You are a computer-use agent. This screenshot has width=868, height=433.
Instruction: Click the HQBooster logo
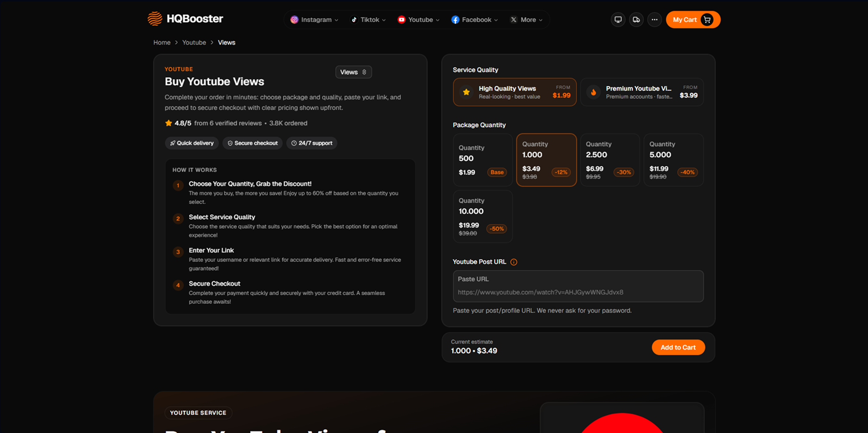click(x=186, y=19)
